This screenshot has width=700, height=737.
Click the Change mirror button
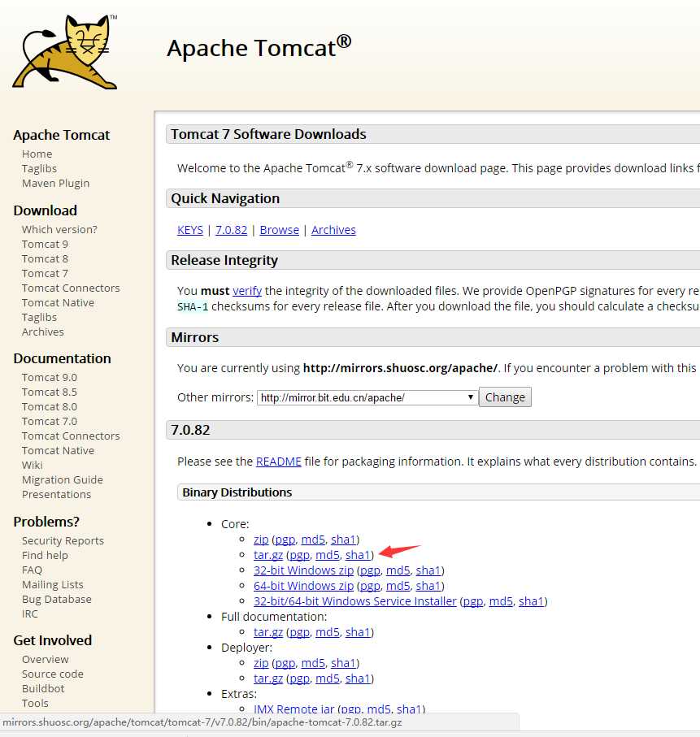(505, 397)
